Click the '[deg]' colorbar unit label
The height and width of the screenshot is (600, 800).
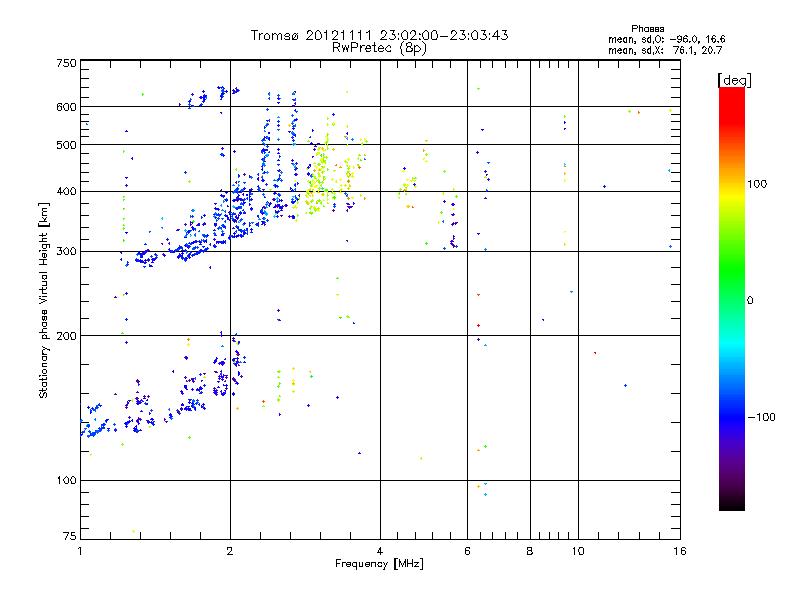coord(734,80)
